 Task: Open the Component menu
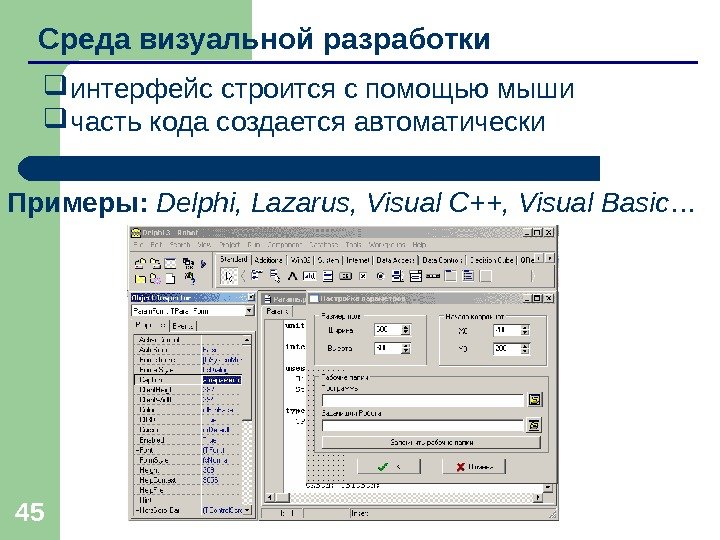coord(285,245)
